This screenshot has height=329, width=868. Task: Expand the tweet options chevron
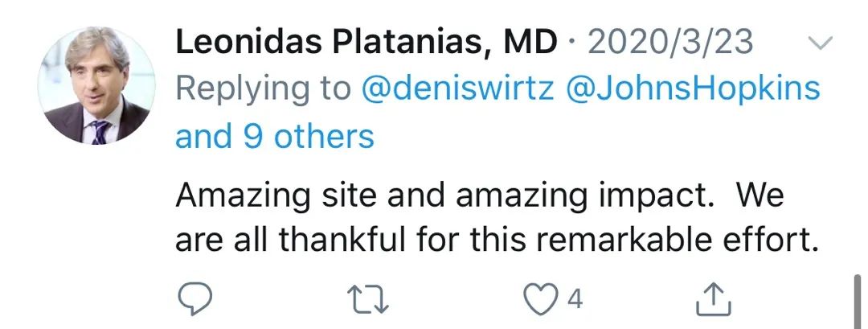click(x=821, y=43)
